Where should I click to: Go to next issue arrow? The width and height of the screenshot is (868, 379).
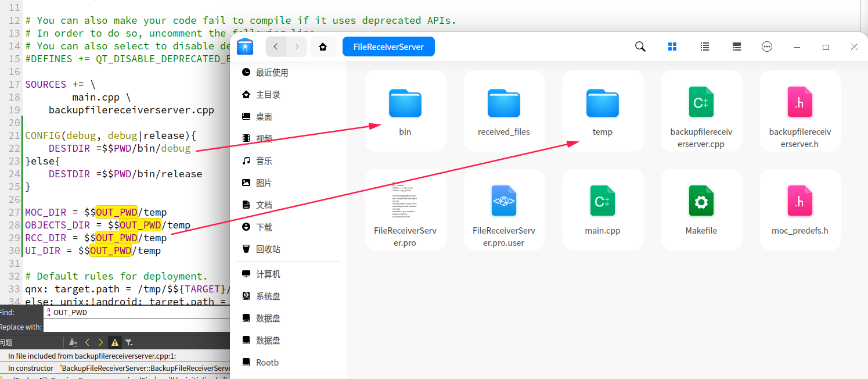pyautogui.click(x=101, y=343)
